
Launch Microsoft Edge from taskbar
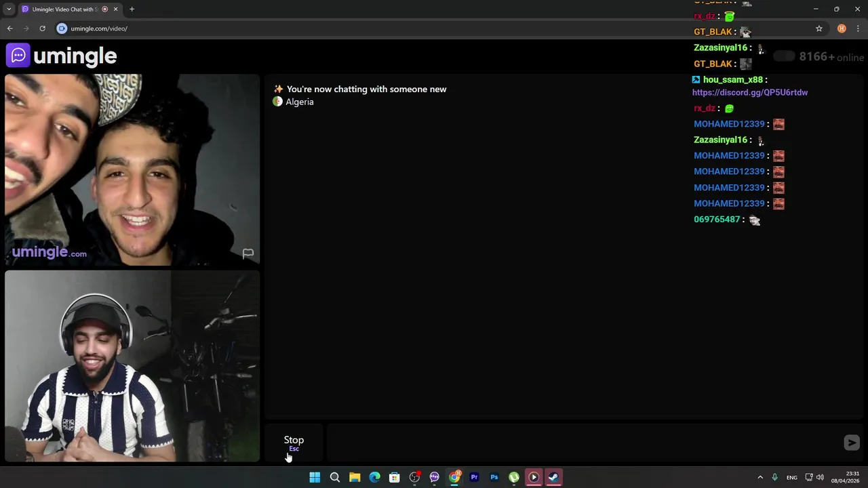pos(374,477)
